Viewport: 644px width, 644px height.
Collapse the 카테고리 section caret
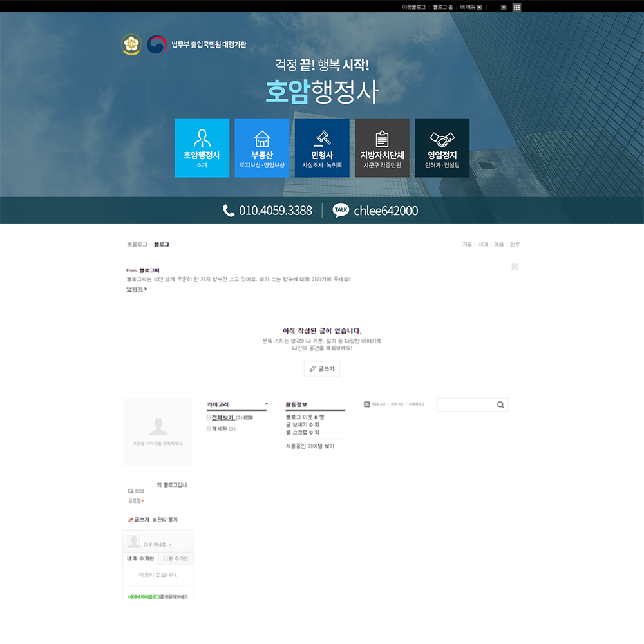[x=266, y=405]
